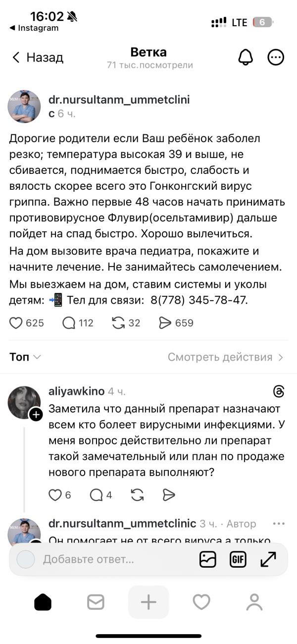Open the three-dot menu at the top right

pos(276,57)
